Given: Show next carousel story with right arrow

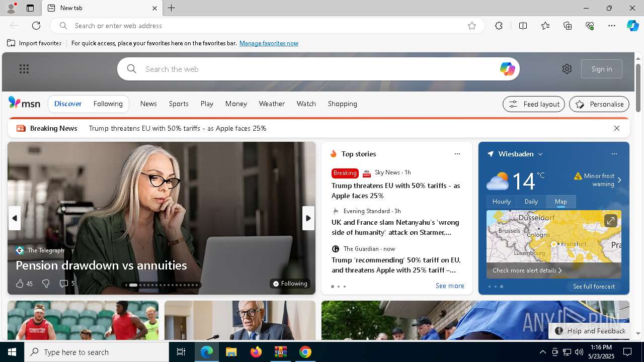Looking at the screenshot, I should tap(308, 218).
